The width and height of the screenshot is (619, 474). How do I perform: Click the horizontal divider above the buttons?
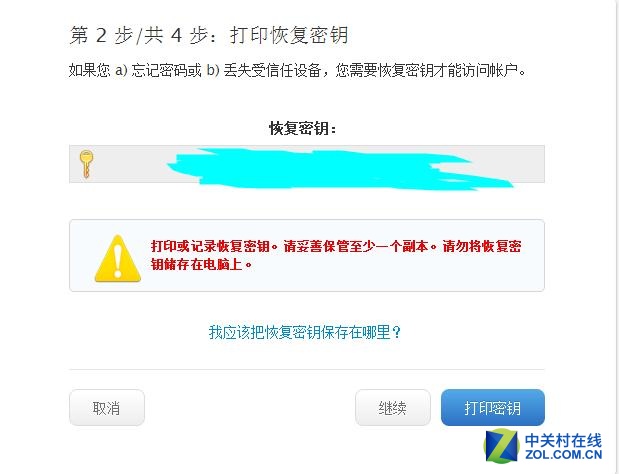pyautogui.click(x=307, y=370)
